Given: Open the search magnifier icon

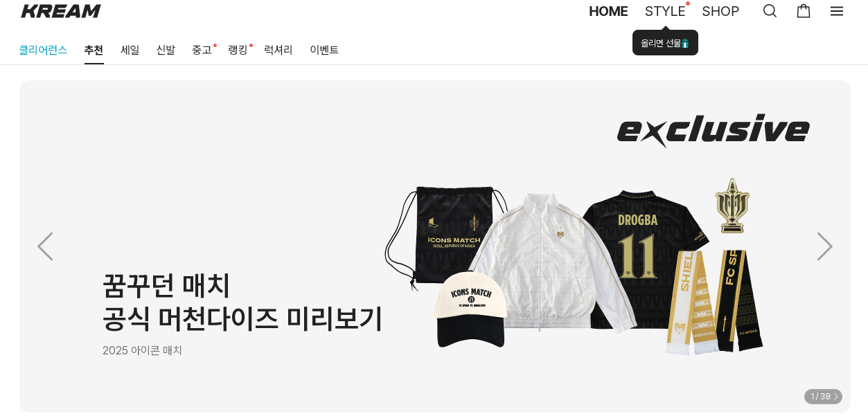Looking at the screenshot, I should 770,11.
